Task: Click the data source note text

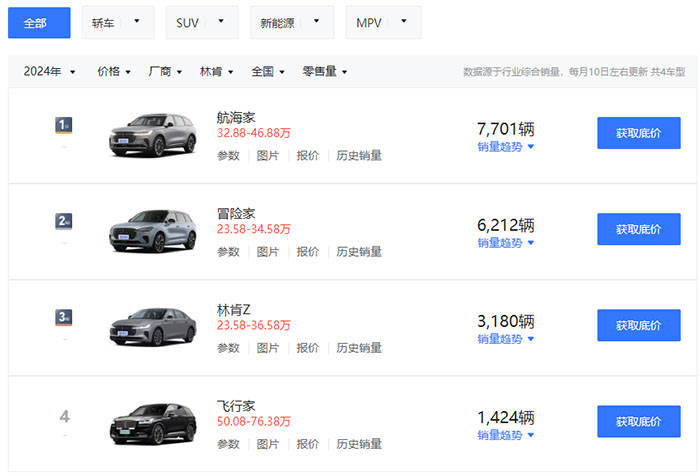Action: click(574, 71)
